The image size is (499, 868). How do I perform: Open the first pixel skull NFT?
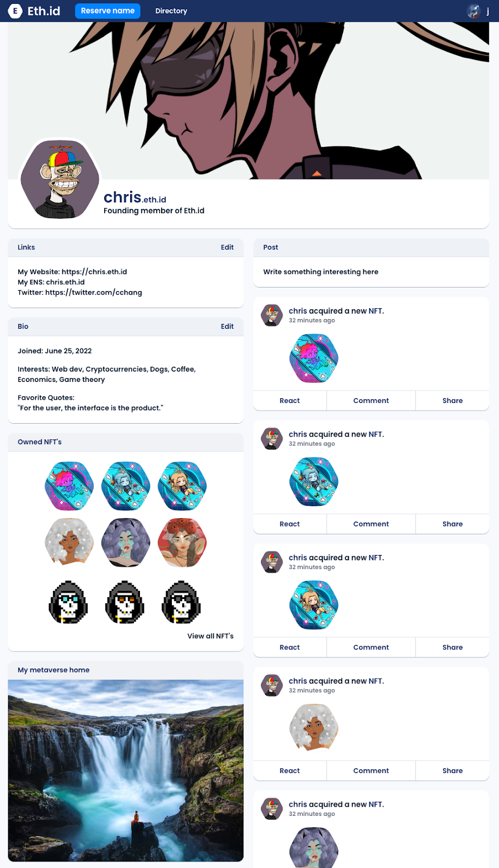click(x=69, y=602)
